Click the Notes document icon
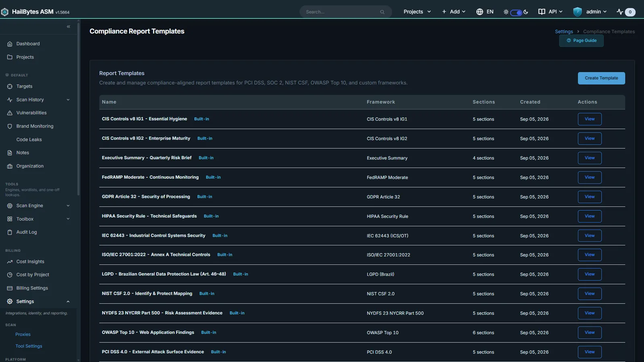644x362 pixels. click(10, 153)
